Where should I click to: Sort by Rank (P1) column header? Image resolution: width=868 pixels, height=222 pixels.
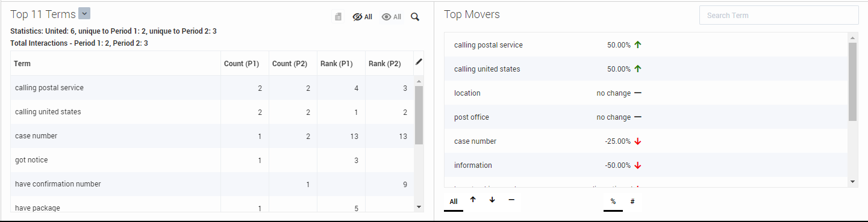click(341, 63)
